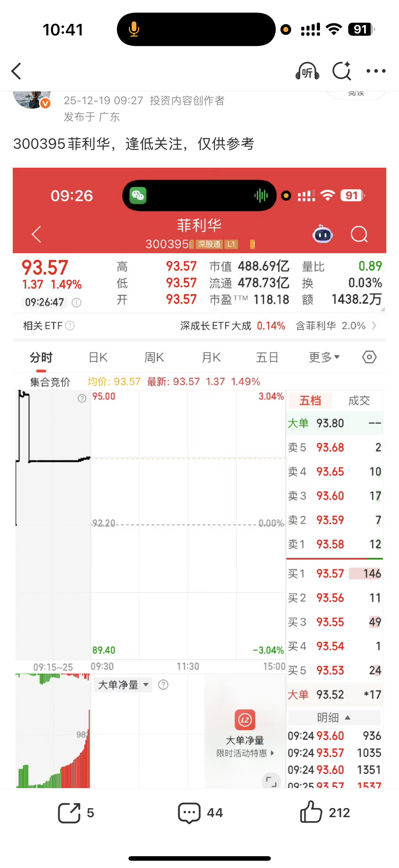Tap the 大单 93.80 row
This screenshot has height=868, width=399.
pyautogui.click(x=334, y=423)
